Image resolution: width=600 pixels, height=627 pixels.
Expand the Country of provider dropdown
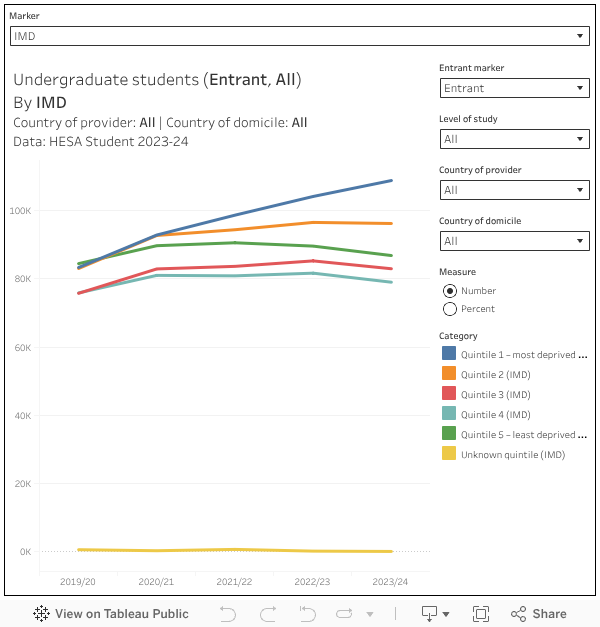click(514, 190)
